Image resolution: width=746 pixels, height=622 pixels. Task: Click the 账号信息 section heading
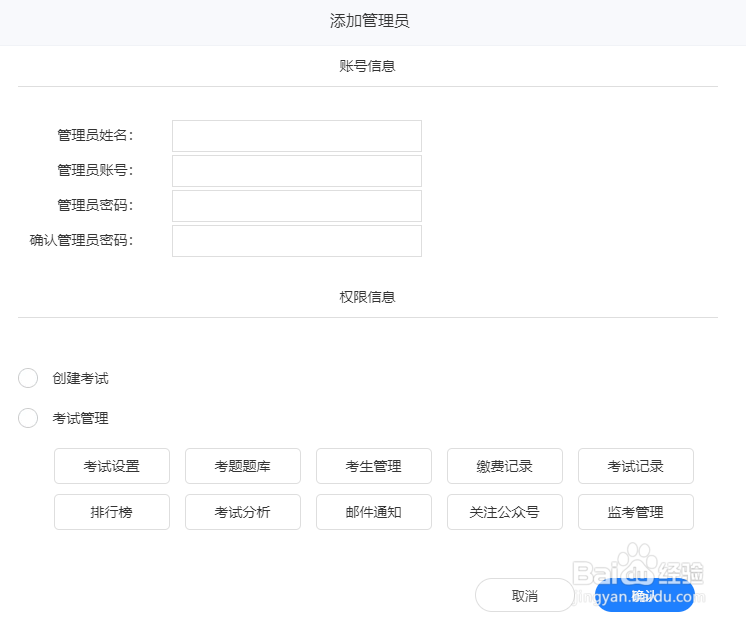[367, 66]
